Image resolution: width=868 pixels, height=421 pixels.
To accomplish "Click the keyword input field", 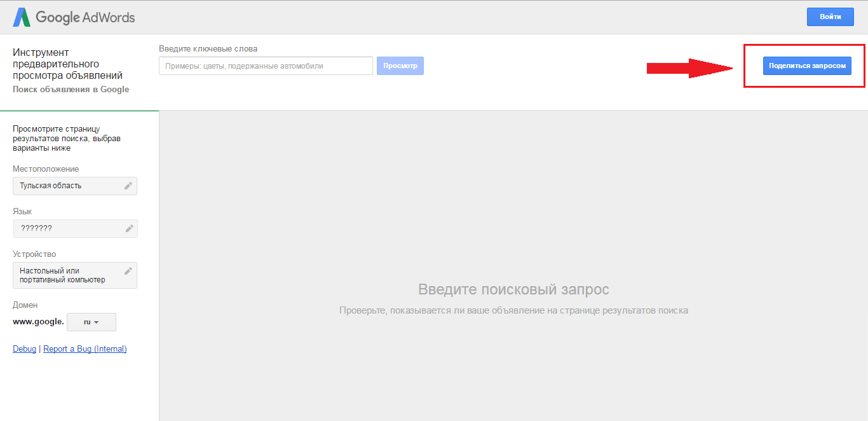I will [265, 66].
